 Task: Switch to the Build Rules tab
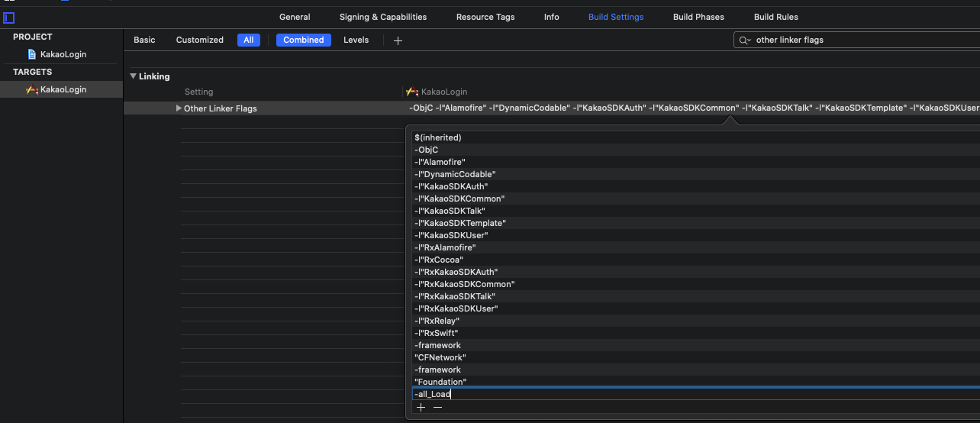776,17
